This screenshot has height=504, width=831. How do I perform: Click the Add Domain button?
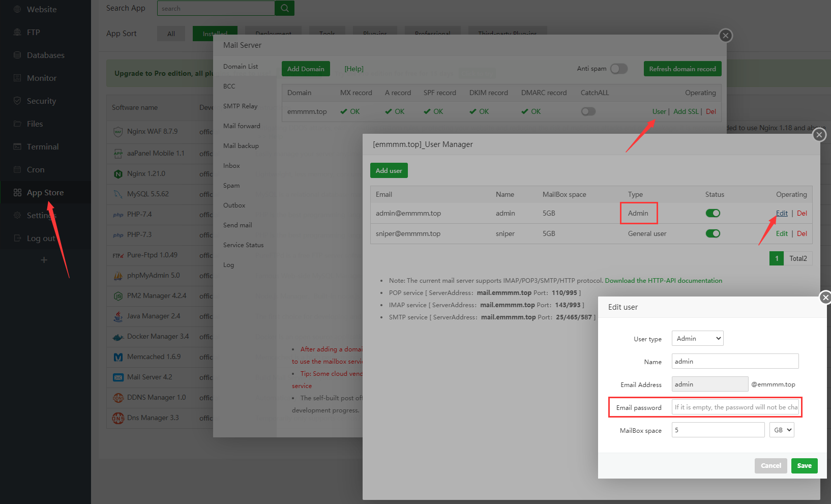(x=306, y=69)
